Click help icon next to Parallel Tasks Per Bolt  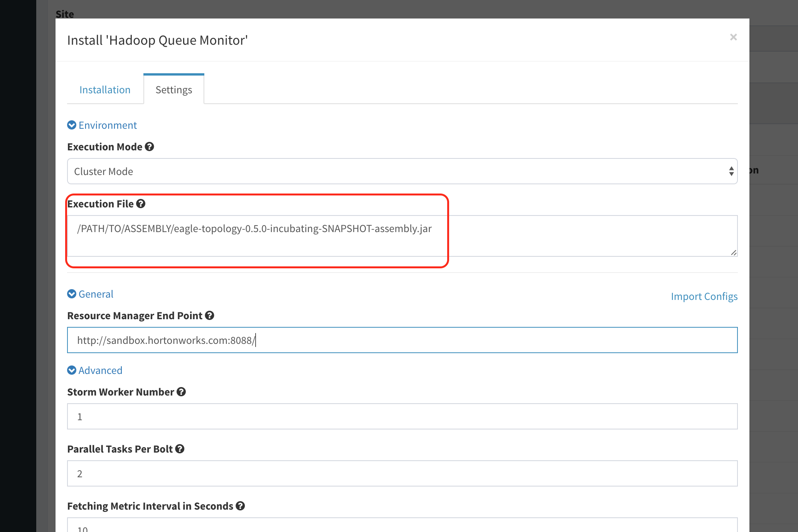[180, 449]
